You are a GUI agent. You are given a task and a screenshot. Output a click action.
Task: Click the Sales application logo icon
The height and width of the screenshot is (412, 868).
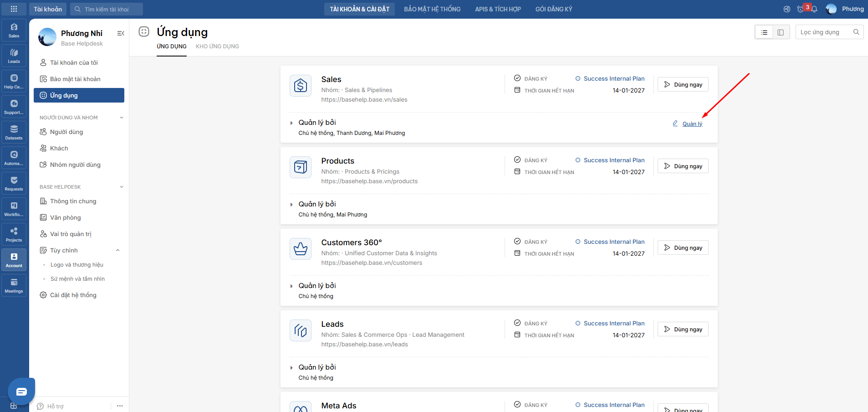coord(301,86)
